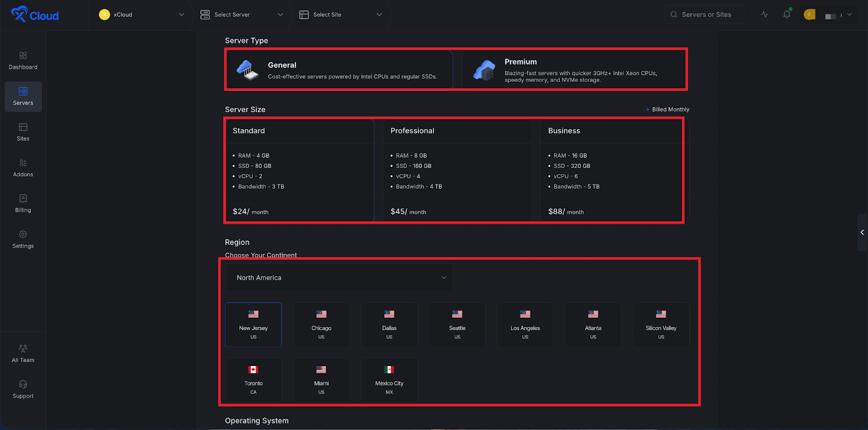The height and width of the screenshot is (430, 868).
Task: Choose the Professional server size
Action: click(457, 170)
